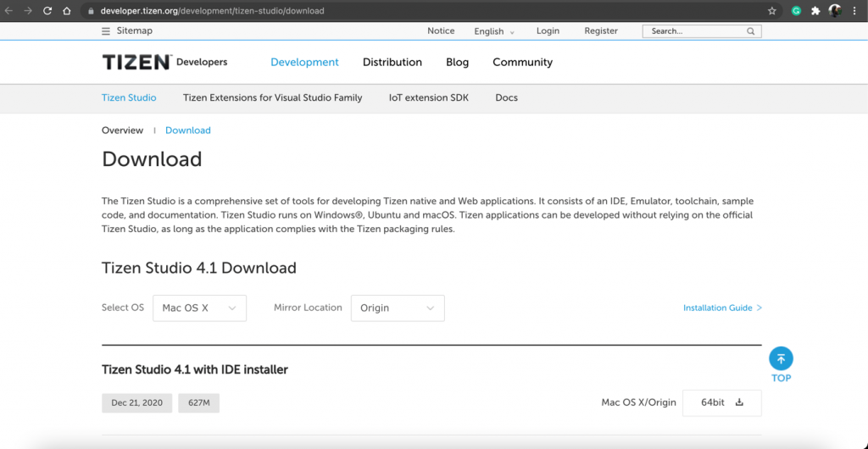Open Chrome three-dot menu
Viewport: 868px width, 449px height.
pyautogui.click(x=854, y=10)
